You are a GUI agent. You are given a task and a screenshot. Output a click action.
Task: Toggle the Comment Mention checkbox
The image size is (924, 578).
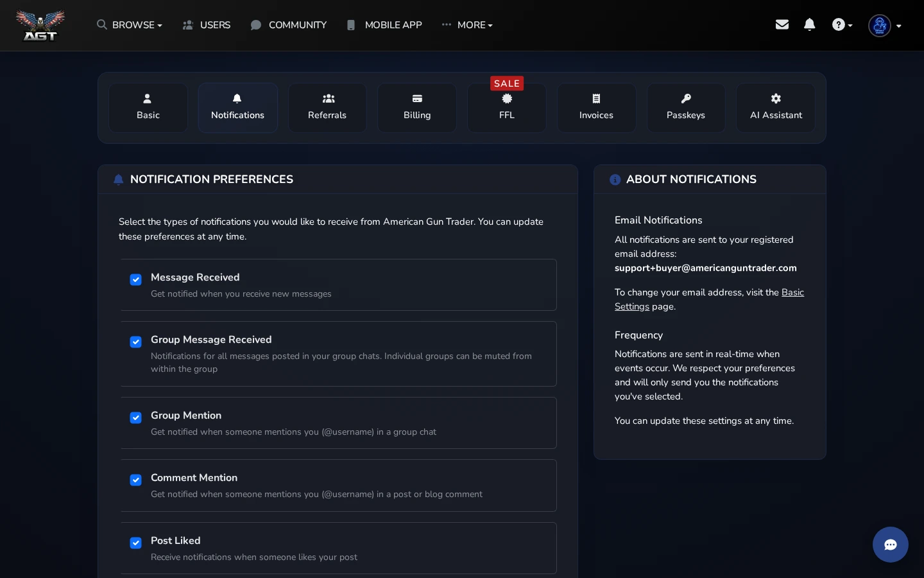click(136, 480)
